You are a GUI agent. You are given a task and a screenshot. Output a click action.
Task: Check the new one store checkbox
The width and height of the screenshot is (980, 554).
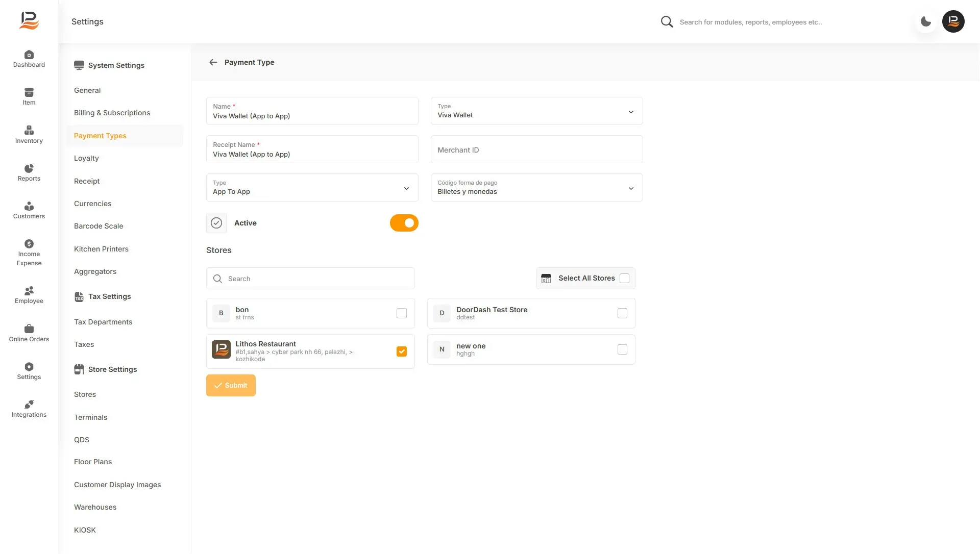coord(622,349)
